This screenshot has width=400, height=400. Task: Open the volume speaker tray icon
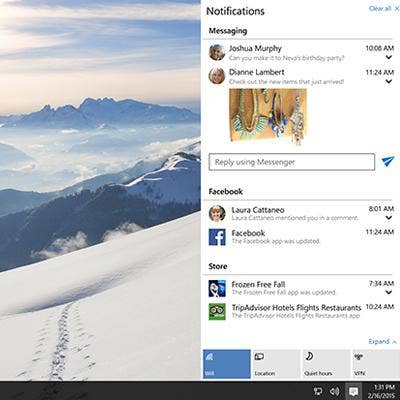click(335, 391)
